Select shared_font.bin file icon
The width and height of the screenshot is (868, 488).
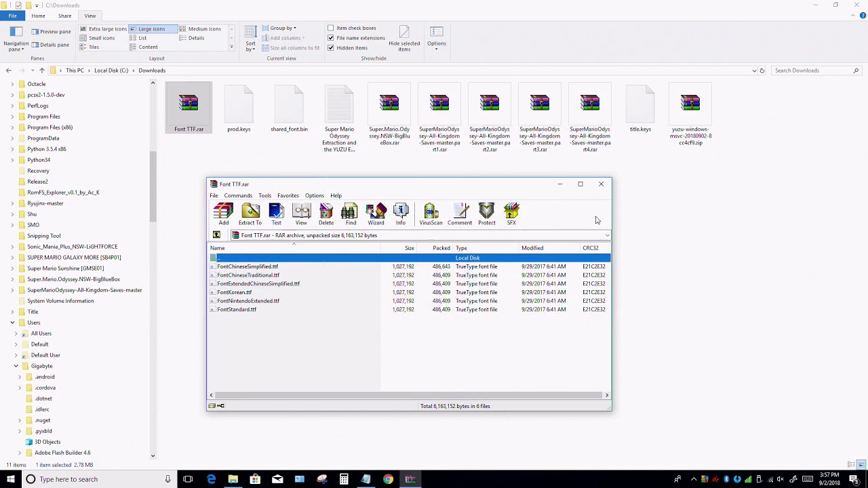click(289, 108)
